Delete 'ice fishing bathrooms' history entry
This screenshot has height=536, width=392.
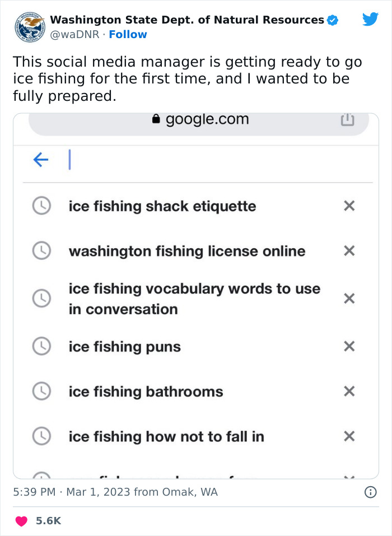click(x=349, y=391)
